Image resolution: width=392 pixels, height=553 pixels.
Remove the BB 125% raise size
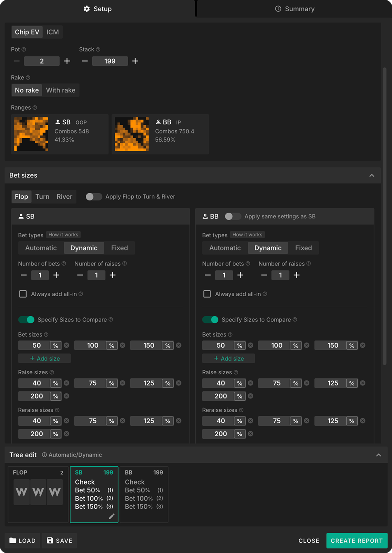pos(363,383)
